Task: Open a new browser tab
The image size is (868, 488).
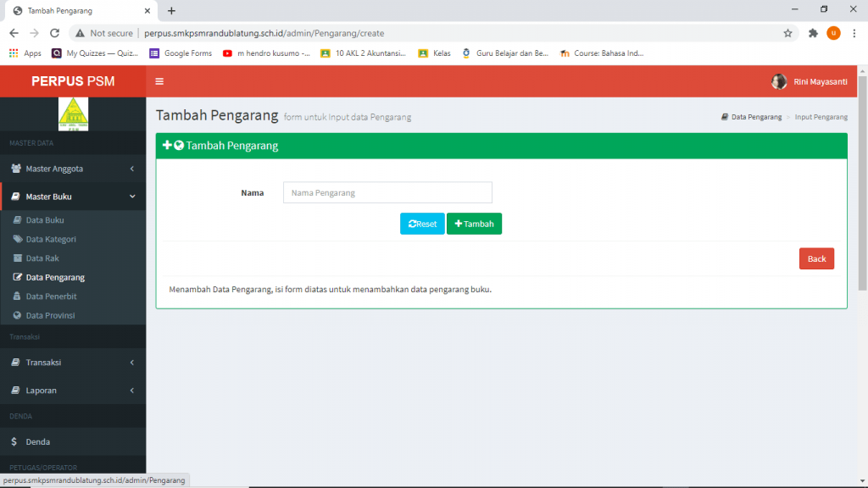Action: point(171,10)
